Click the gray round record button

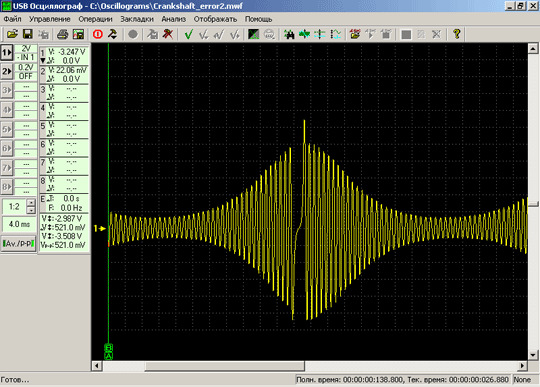[133, 34]
